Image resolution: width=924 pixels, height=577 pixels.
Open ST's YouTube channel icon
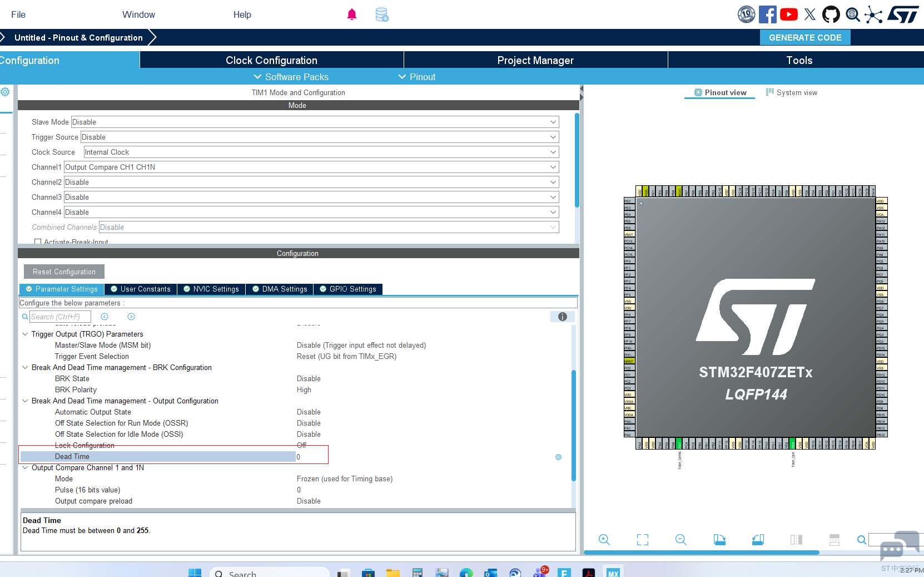(x=788, y=14)
